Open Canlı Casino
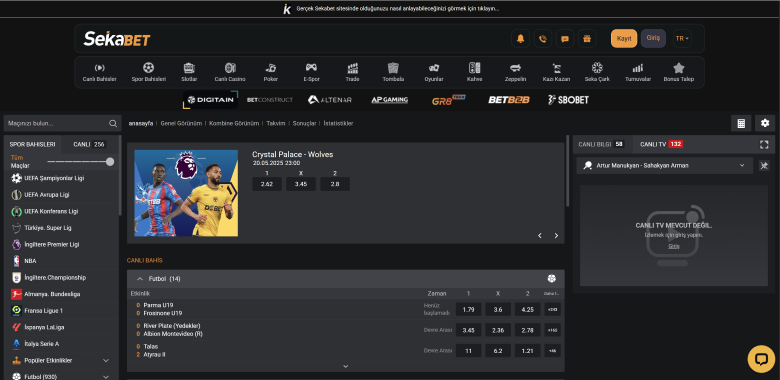The height and width of the screenshot is (380, 780). [230, 73]
